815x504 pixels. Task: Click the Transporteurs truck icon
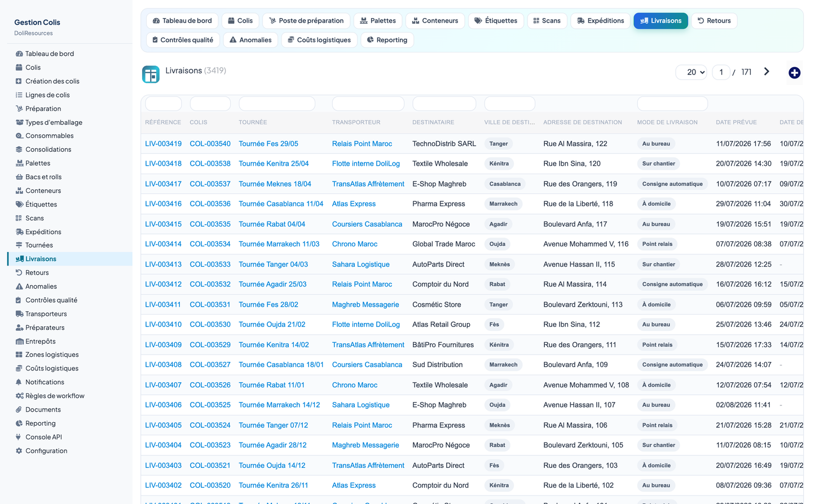click(19, 314)
